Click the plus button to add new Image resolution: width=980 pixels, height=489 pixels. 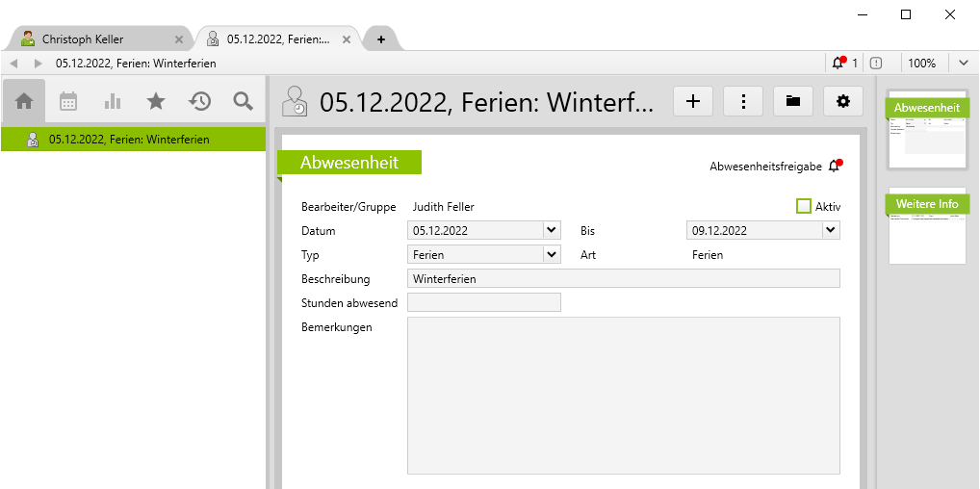693,101
